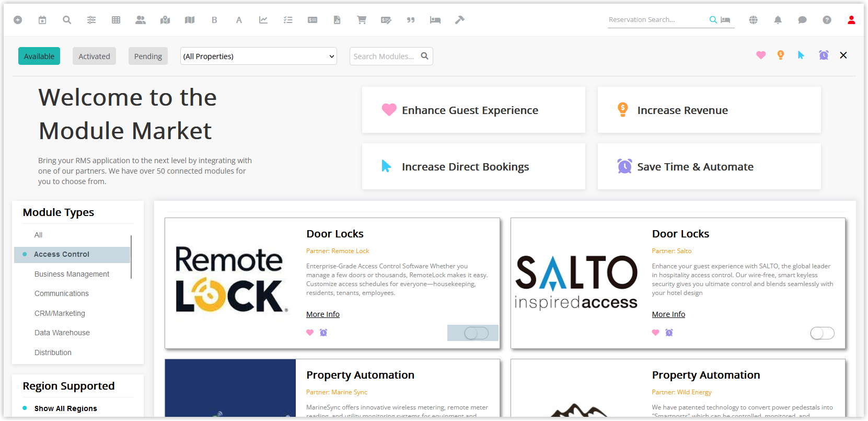Toggle the Salto door lock module switch
This screenshot has height=421, width=868.
tap(822, 333)
